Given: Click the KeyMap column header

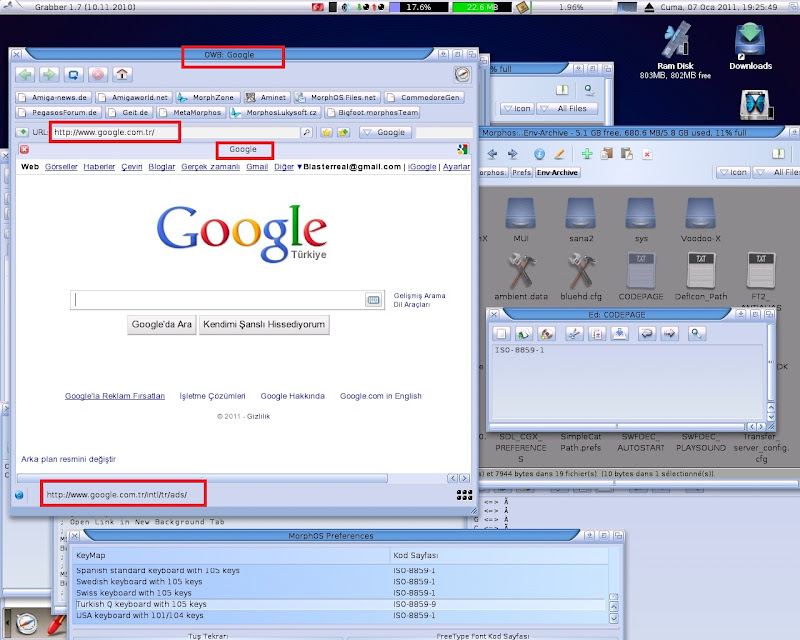Looking at the screenshot, I should click(231, 555).
